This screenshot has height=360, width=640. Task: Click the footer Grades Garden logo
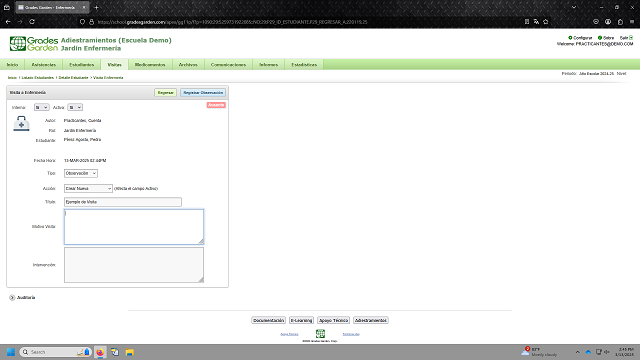(x=320, y=333)
